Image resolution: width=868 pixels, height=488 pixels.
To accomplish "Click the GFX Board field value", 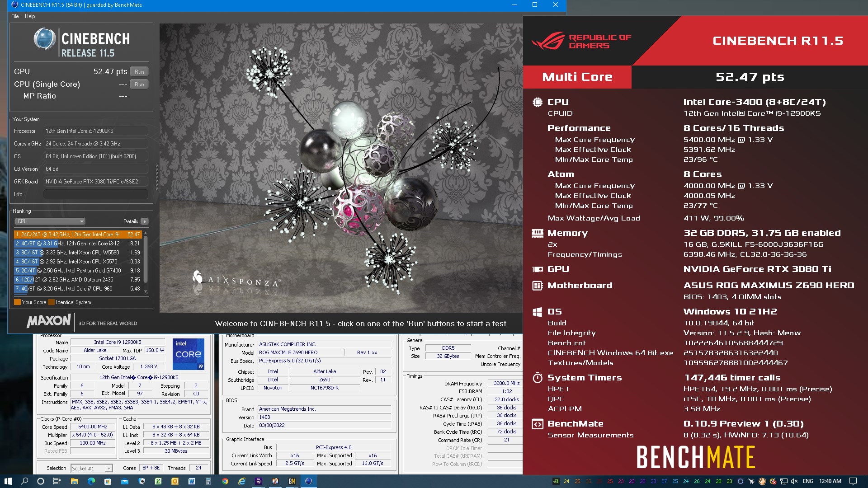I will (96, 182).
